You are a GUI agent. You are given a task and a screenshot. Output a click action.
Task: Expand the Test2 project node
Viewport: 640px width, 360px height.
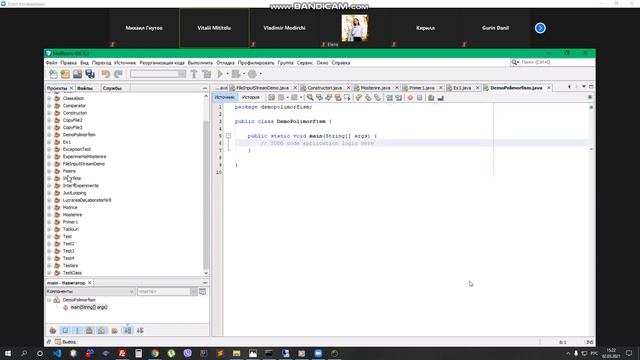[x=49, y=244]
